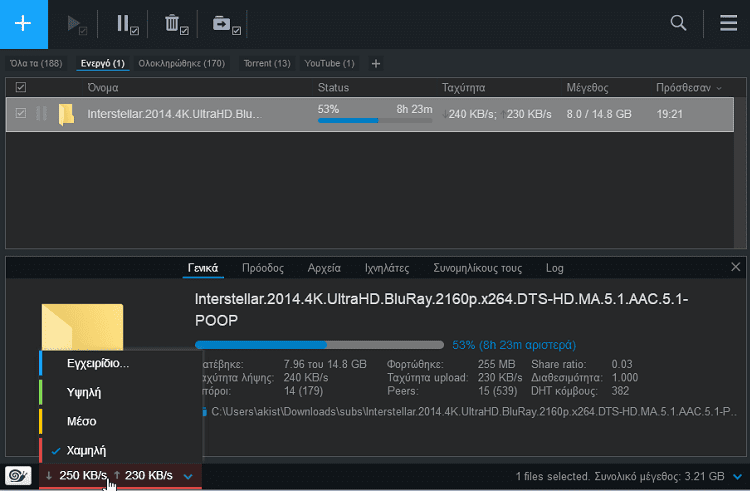This screenshot has height=491, width=750.
Task: Click 53% (8h 23m αριστερά) text
Action: coord(514,345)
